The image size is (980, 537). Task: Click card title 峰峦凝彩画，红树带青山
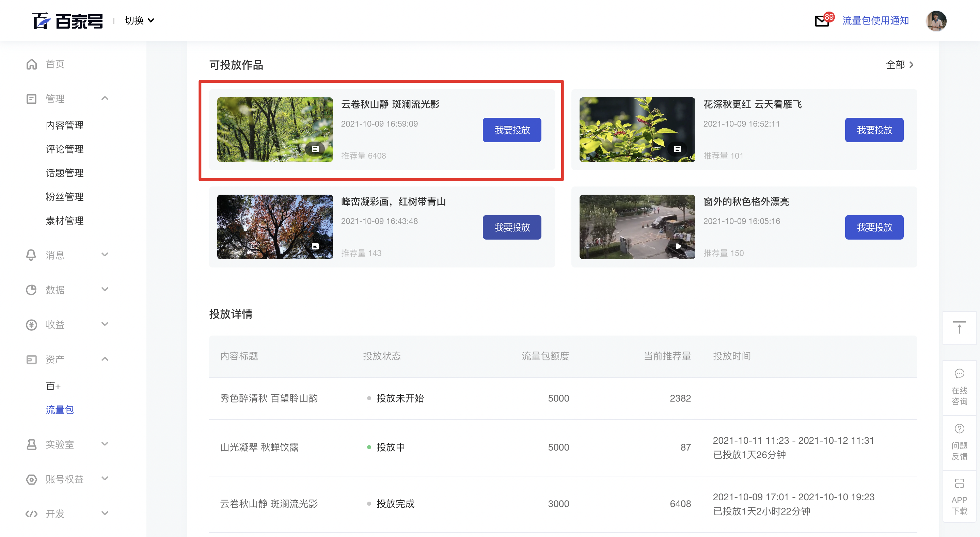(393, 201)
